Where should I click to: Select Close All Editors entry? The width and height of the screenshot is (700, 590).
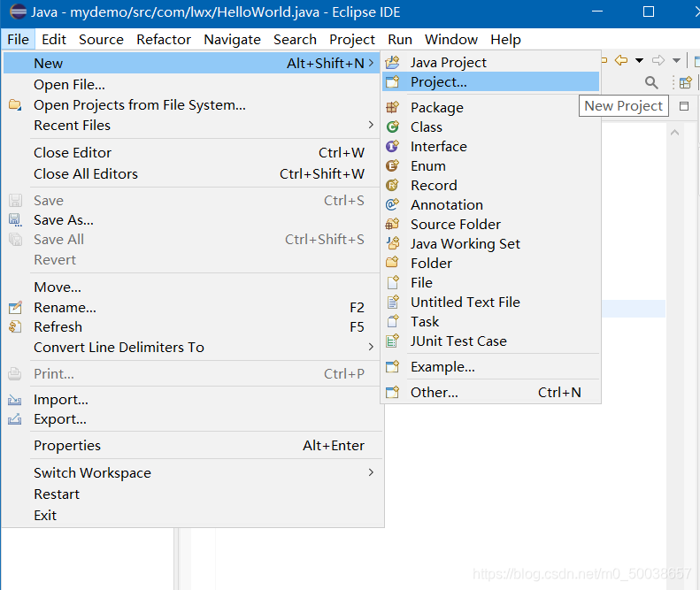192,173
